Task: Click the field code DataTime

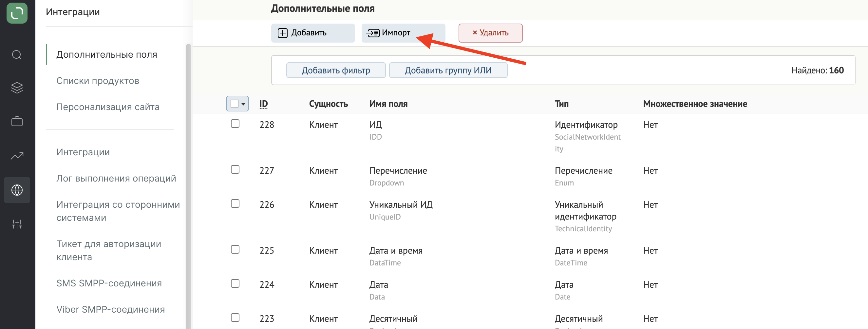Action: (x=385, y=262)
